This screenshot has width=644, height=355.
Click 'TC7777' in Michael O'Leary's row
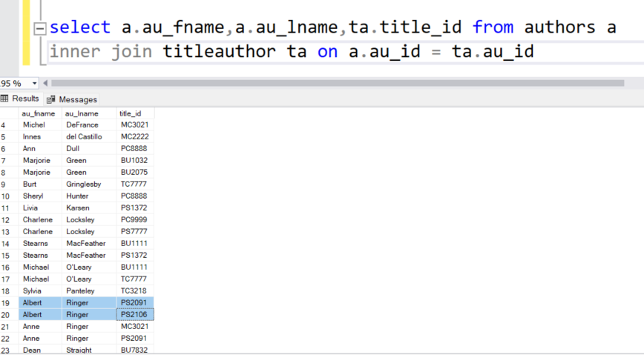135,279
